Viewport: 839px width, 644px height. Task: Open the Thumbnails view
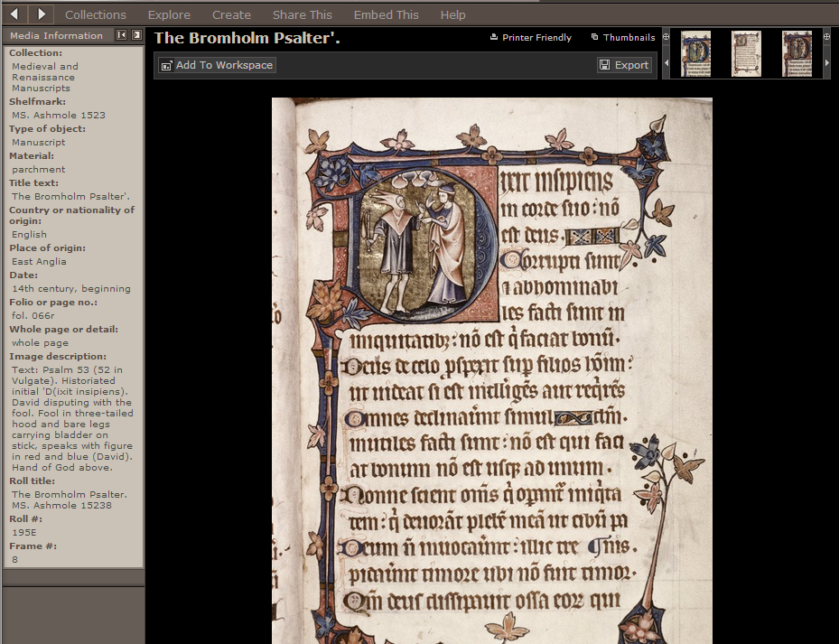623,38
